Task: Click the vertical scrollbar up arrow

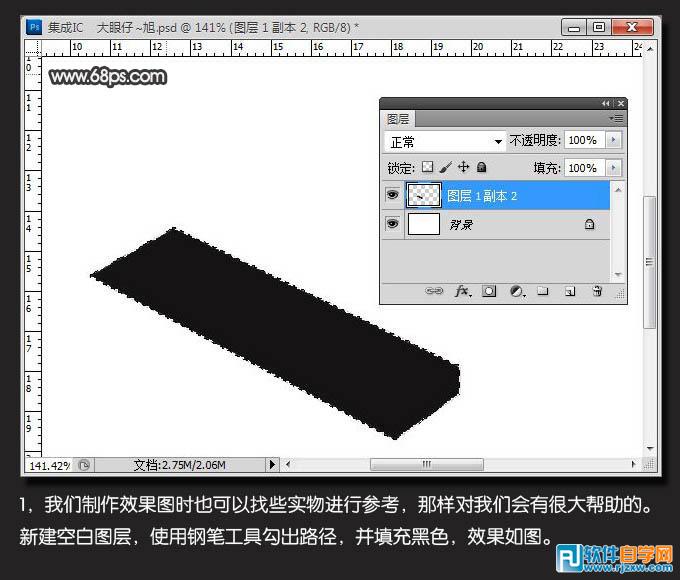Action: 650,49
